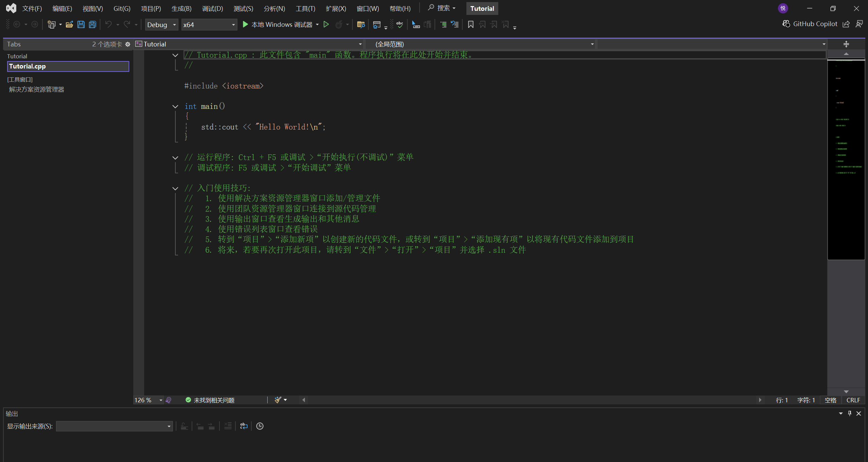The height and width of the screenshot is (462, 868).
Task: Clear all bookmarks with the crossed bookmark icon
Action: (x=505, y=24)
